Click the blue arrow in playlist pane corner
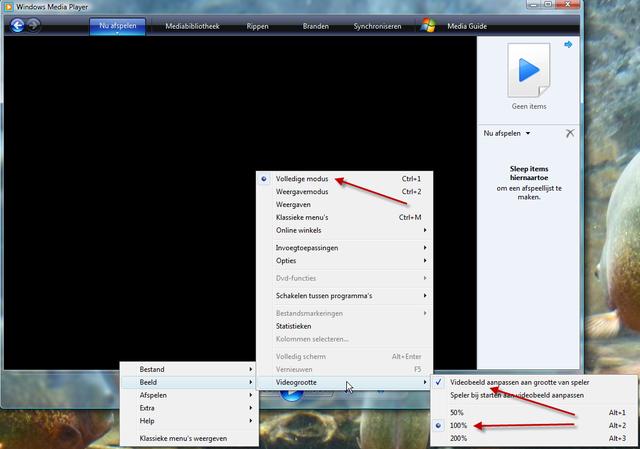This screenshot has width=640, height=449. click(568, 45)
